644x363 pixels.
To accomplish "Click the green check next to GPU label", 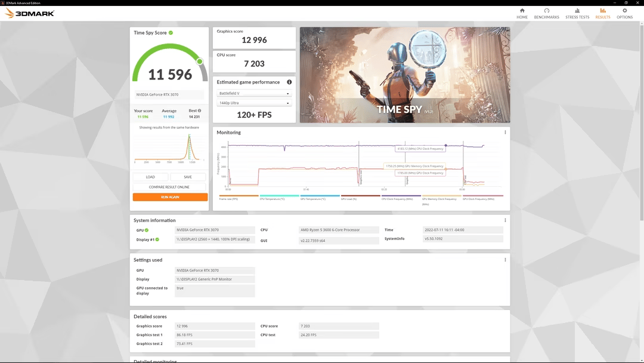I will 147,230.
